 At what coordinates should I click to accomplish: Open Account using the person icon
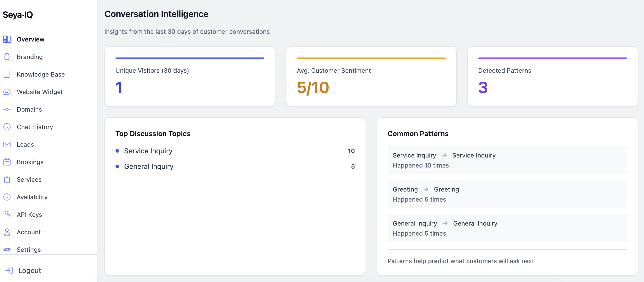point(7,232)
